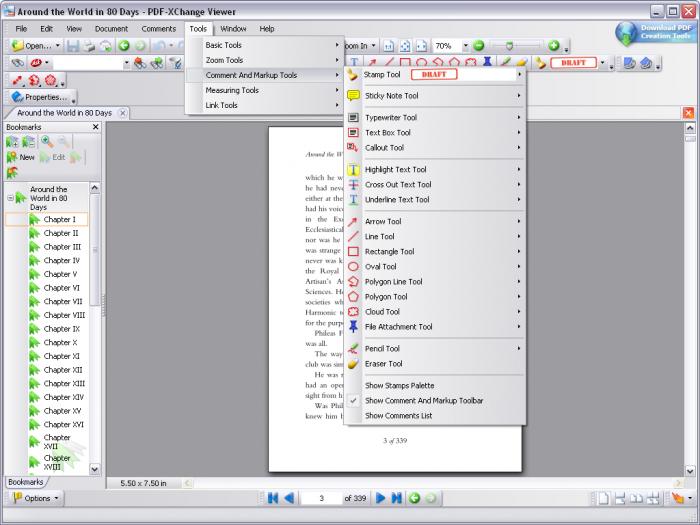Expand the Stamp Tool submenu arrow
Screen dimensions: 700x525
click(519, 75)
